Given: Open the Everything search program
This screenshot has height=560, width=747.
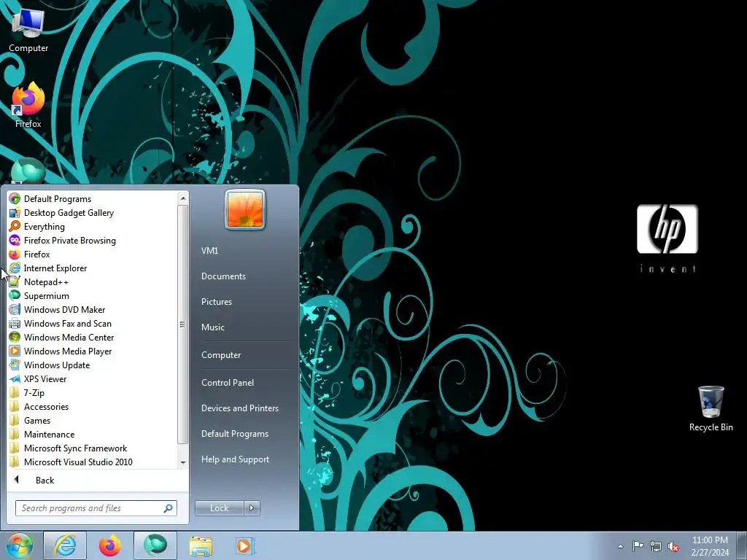Looking at the screenshot, I should (x=93, y=227).
